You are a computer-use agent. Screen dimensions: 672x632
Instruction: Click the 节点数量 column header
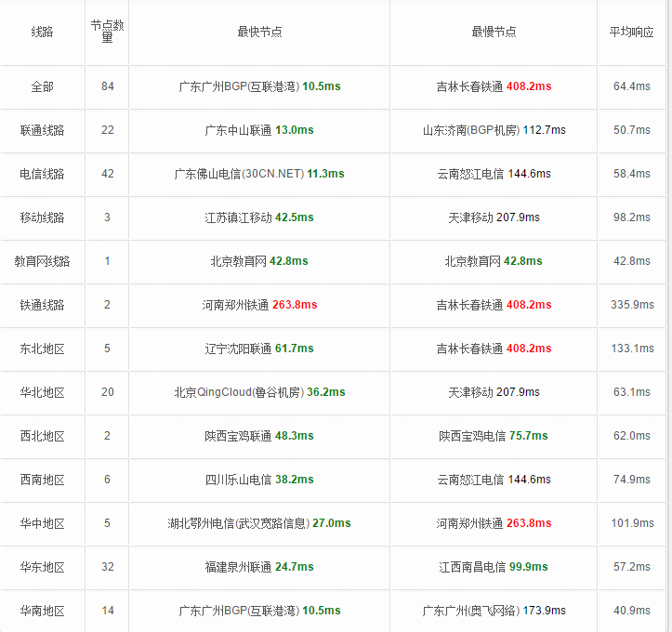[x=107, y=32]
